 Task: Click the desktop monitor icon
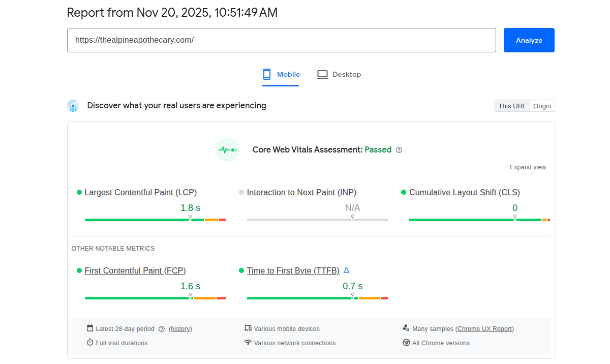point(322,74)
